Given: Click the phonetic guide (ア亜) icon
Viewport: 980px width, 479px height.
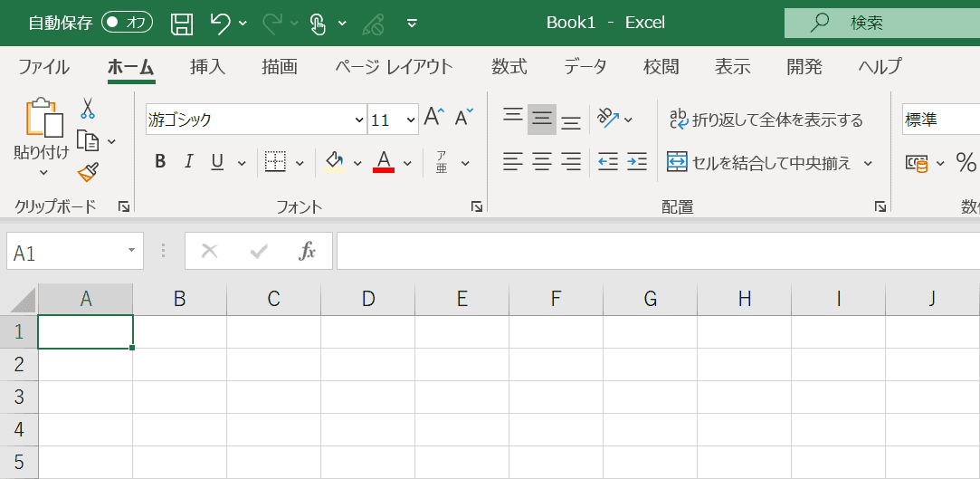Looking at the screenshot, I should pos(442,163).
